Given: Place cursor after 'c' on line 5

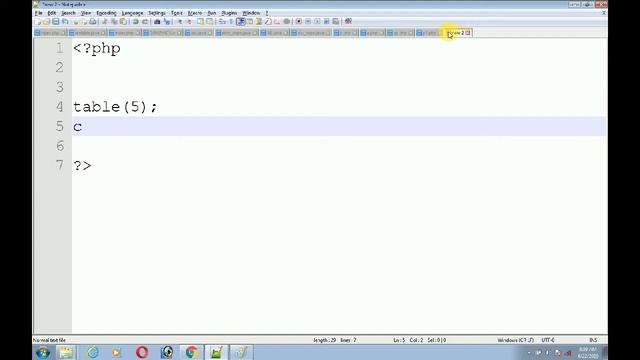Looking at the screenshot, I should [x=83, y=127].
